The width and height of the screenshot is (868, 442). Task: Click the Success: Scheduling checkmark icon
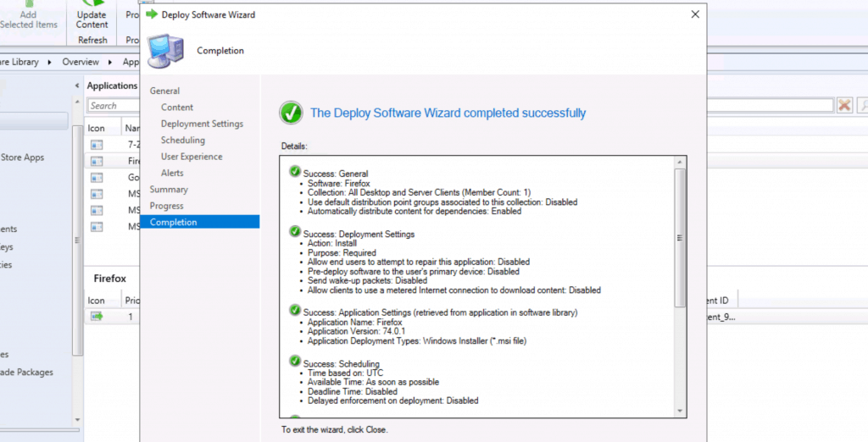click(295, 362)
